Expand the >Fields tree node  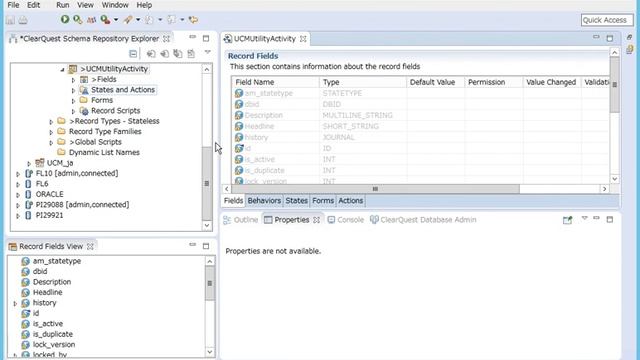[x=73, y=80]
